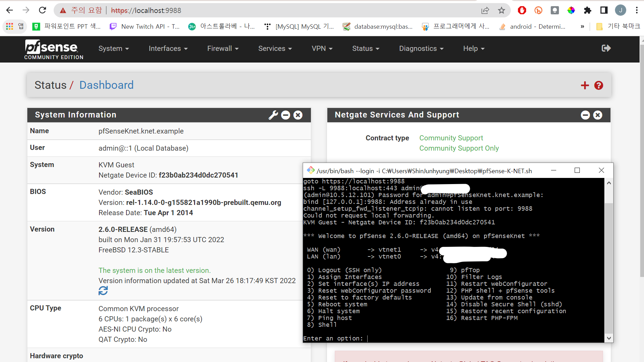This screenshot has height=362, width=644.
Task: Open the Help dropdown menu
Action: click(474, 48)
